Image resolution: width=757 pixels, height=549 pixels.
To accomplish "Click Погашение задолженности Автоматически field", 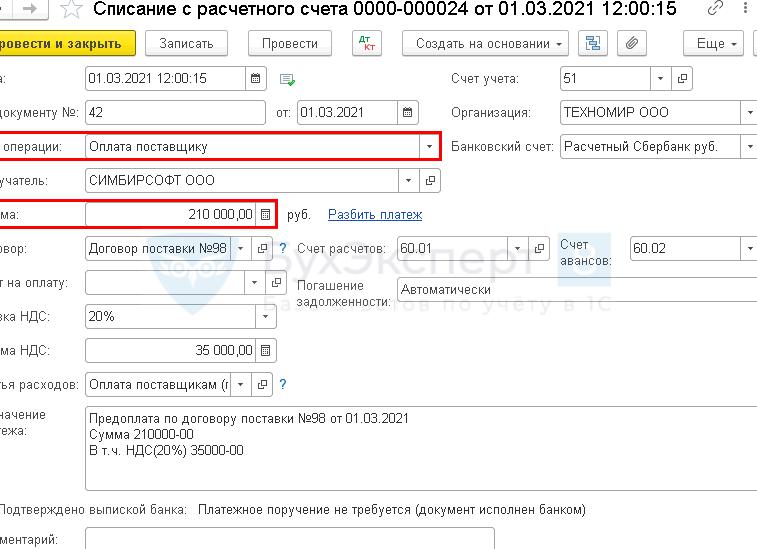I will (577, 290).
